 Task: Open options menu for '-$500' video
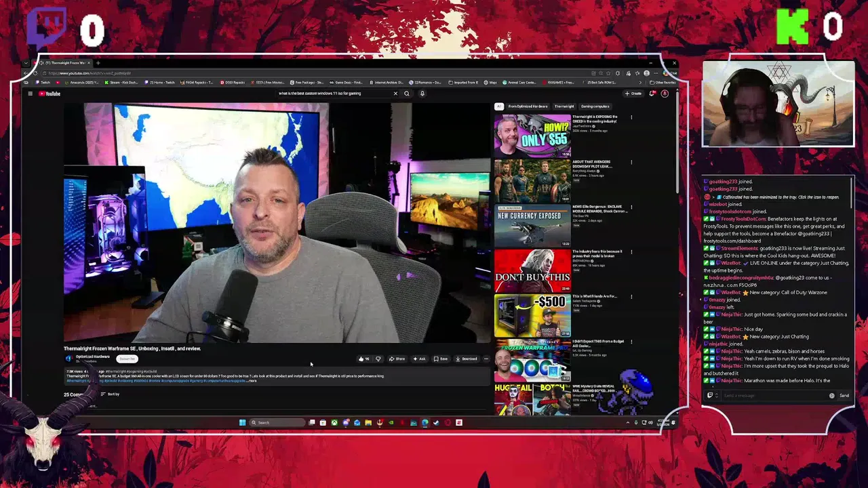631,296
